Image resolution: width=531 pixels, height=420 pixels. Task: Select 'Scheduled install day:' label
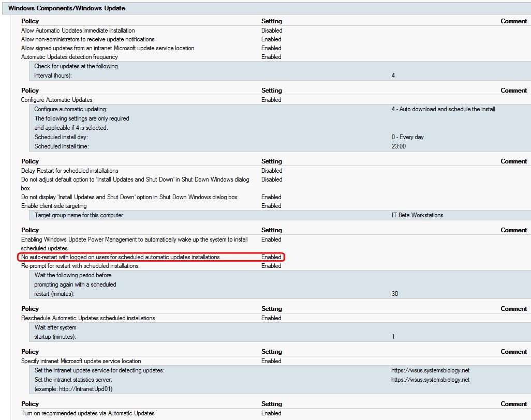pos(61,137)
